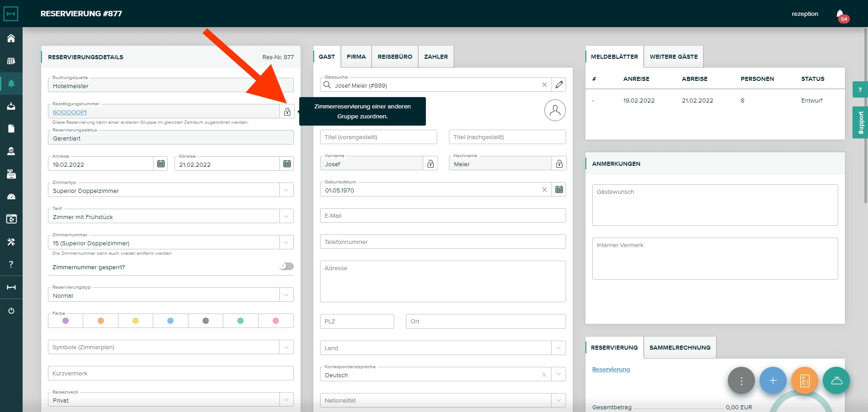Switch to the FIRMA tab

point(356,57)
